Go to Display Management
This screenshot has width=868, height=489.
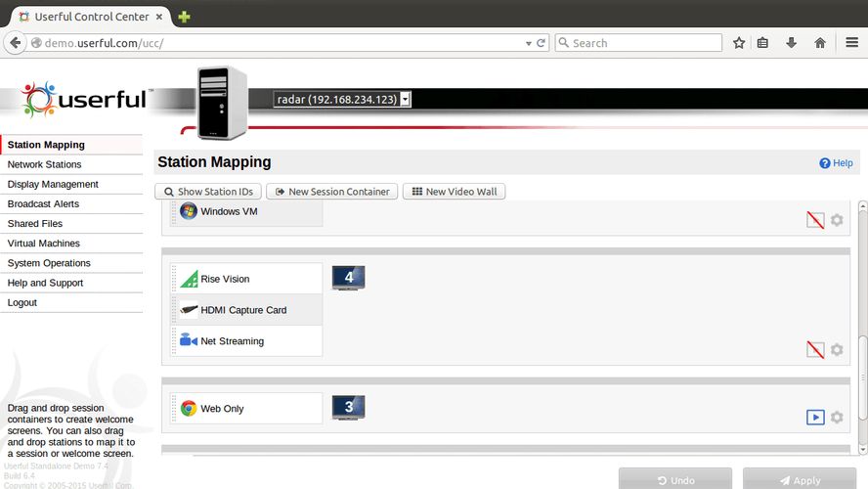click(72, 185)
